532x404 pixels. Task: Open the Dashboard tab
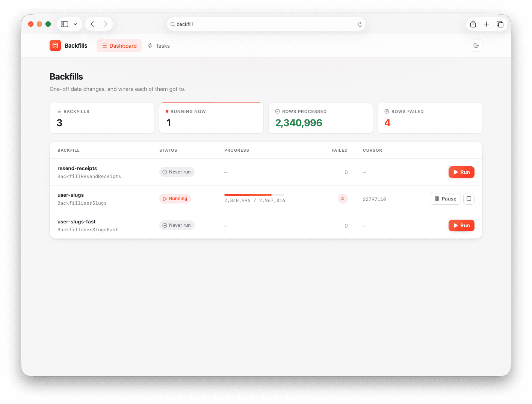tap(119, 46)
